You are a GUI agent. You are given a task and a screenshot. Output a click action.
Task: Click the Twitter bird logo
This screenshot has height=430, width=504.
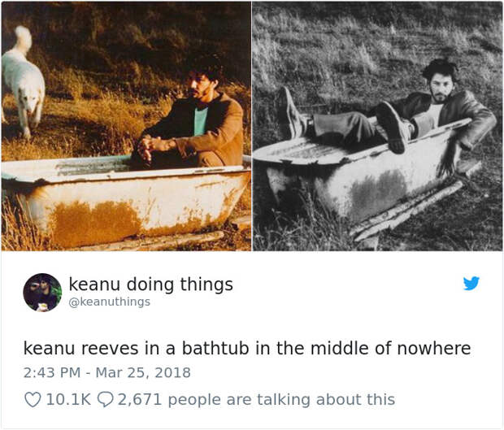point(471,283)
